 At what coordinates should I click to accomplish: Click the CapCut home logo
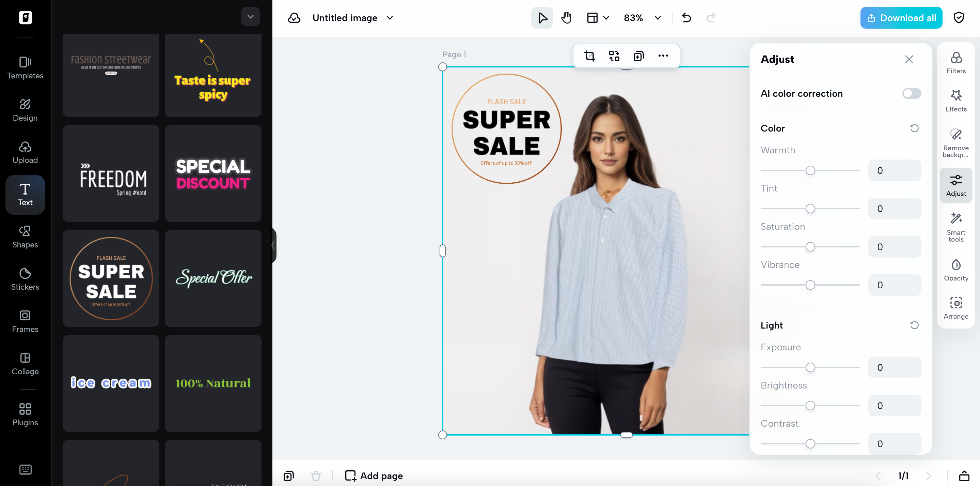pos(26,17)
